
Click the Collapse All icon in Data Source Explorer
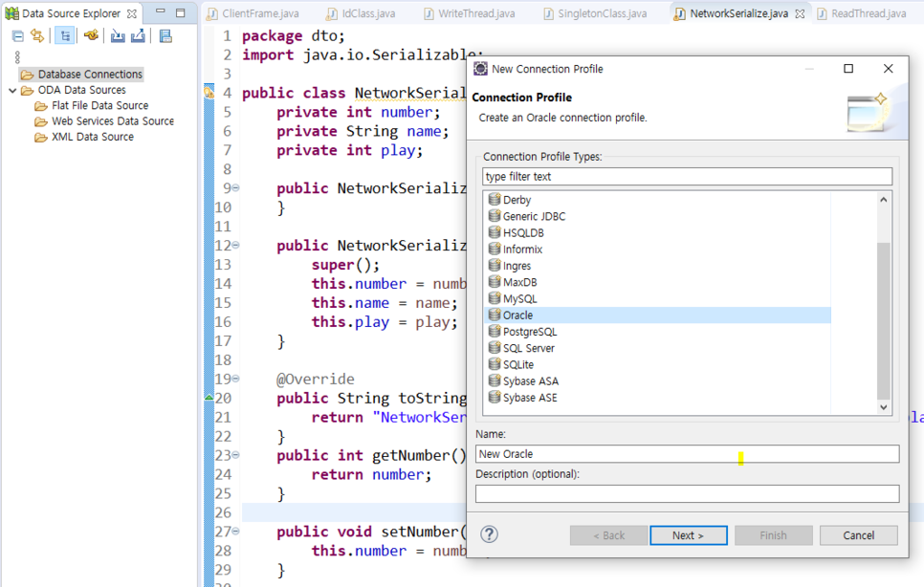(x=17, y=36)
